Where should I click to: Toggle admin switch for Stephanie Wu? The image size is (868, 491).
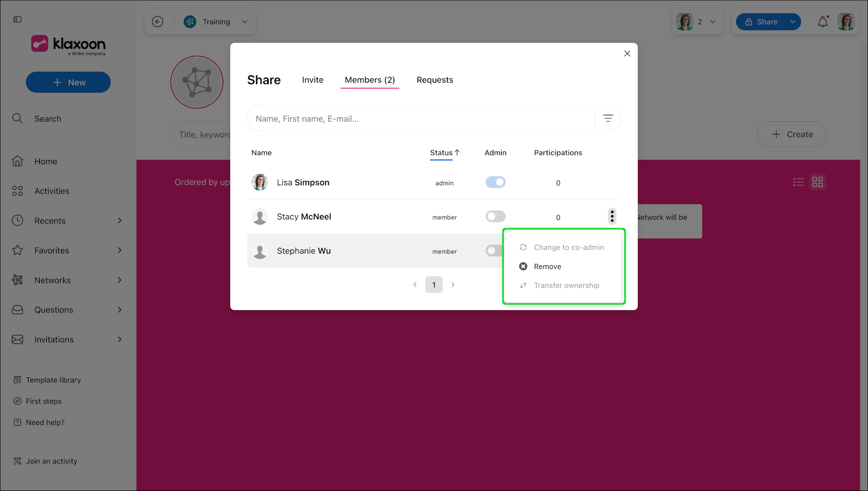[x=494, y=250]
